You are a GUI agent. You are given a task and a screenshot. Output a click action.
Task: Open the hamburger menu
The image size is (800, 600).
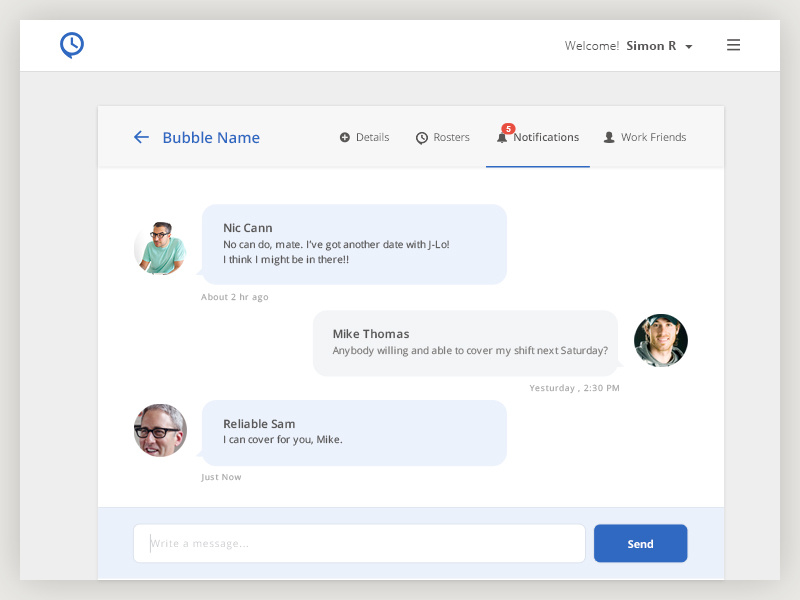(x=733, y=44)
